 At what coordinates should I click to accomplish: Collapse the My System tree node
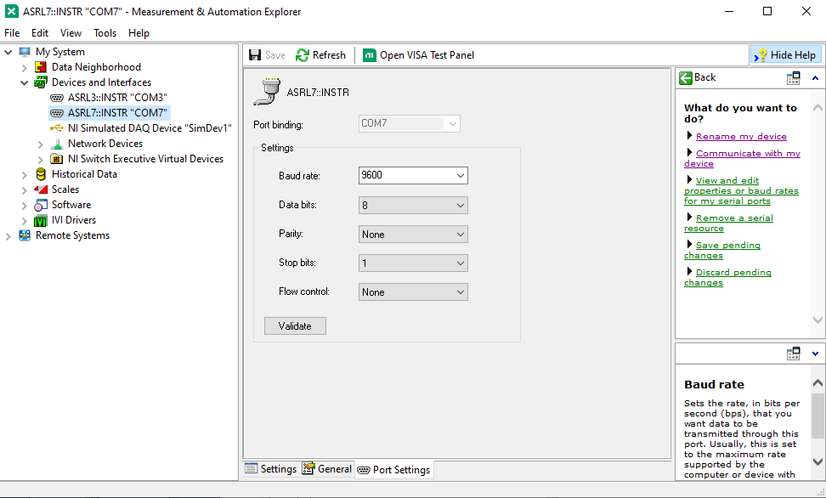pyautogui.click(x=8, y=52)
